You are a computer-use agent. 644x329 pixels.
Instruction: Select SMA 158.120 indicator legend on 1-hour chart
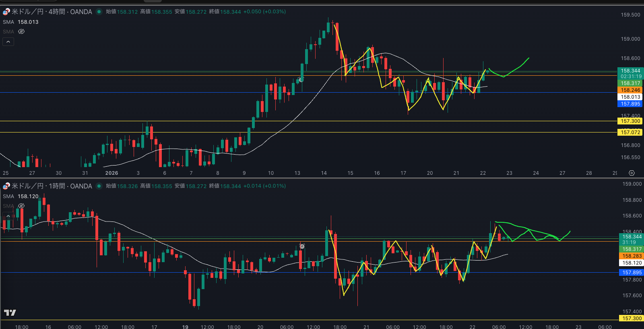(21, 197)
